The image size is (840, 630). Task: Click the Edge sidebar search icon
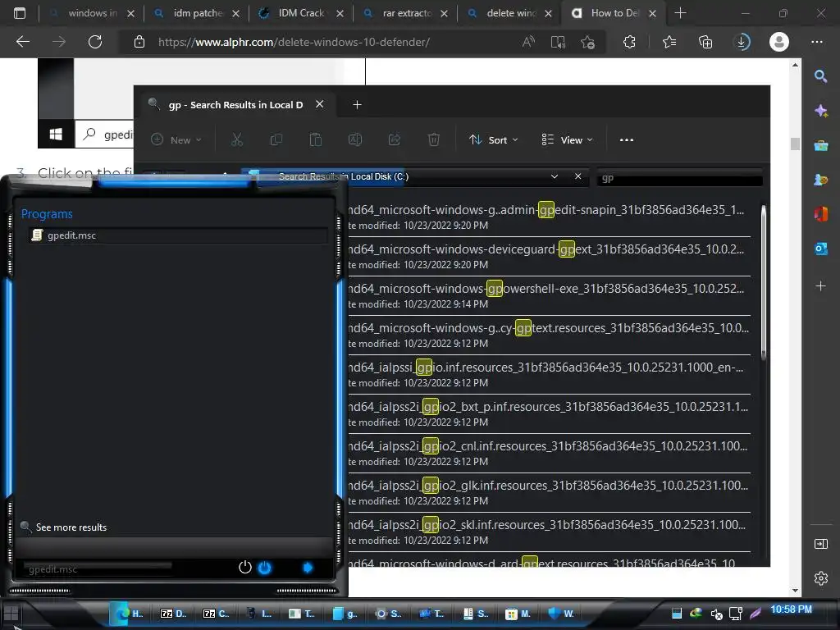pyautogui.click(x=820, y=76)
